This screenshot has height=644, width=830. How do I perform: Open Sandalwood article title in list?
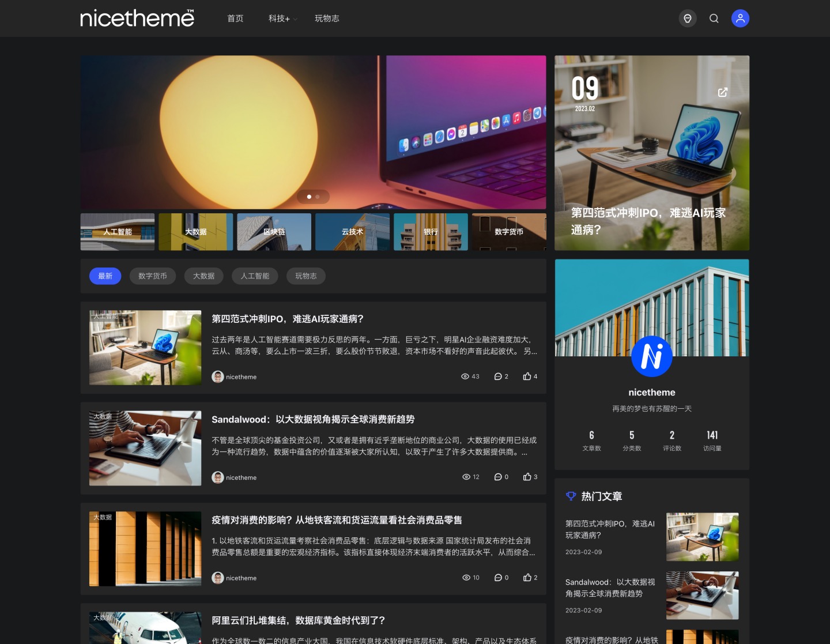coord(313,419)
